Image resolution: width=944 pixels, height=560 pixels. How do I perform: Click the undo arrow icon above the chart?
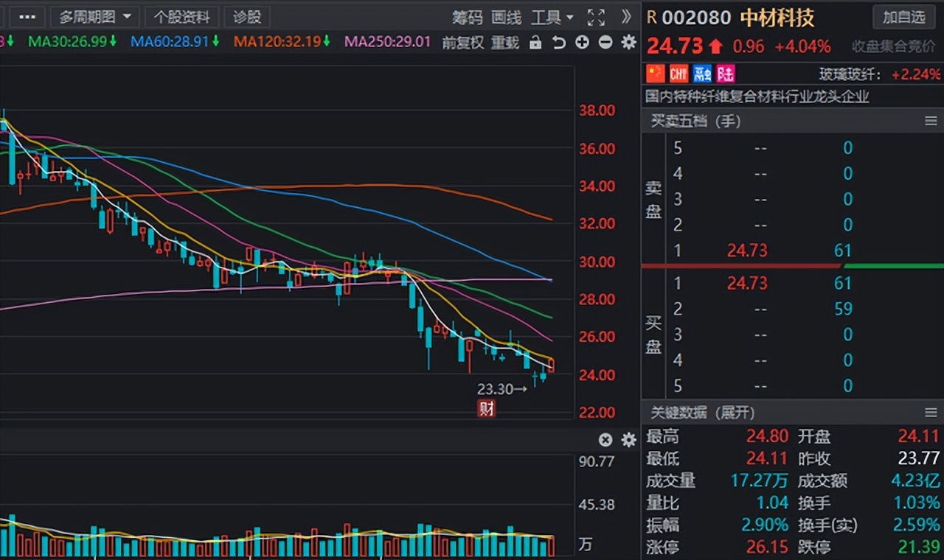559,43
